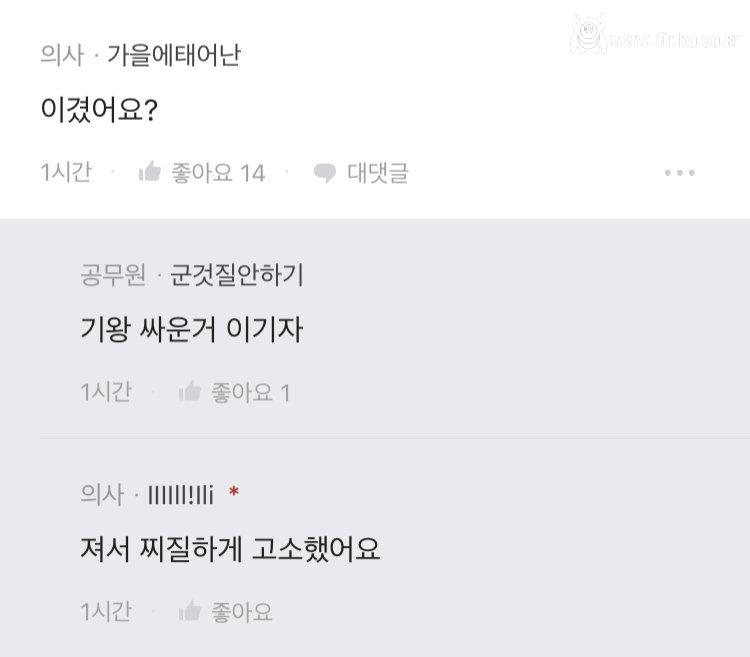The height and width of the screenshot is (657, 750).
Task: Select the reply 져서 찌질하게 고소했어요
Action: 230,548
